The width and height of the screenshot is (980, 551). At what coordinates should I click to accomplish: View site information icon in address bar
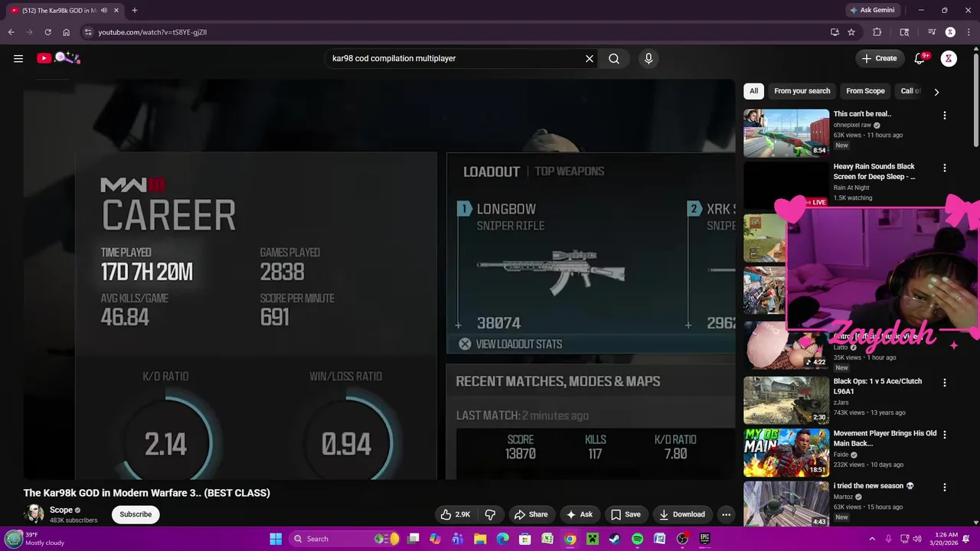coord(88,32)
